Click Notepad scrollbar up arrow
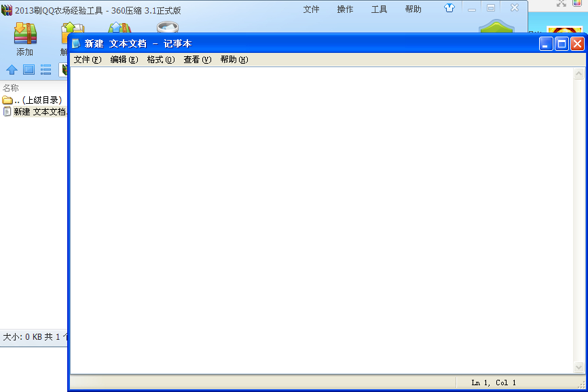The image size is (588, 392). (578, 73)
